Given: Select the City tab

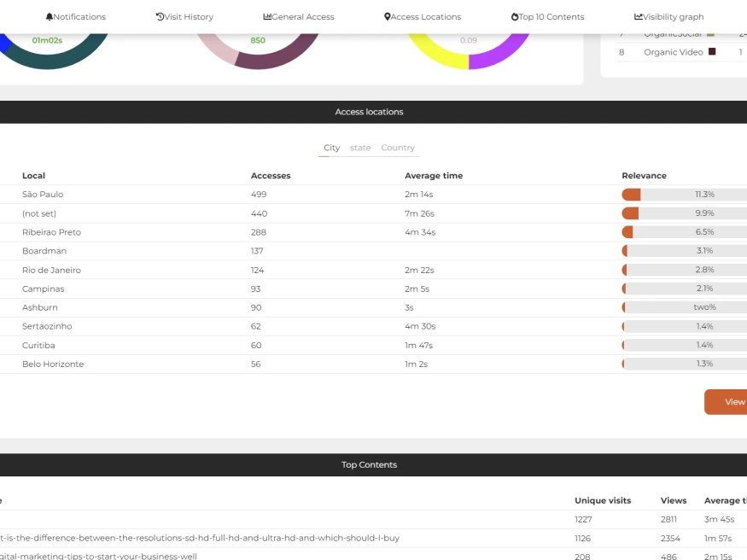Looking at the screenshot, I should click(x=332, y=147).
